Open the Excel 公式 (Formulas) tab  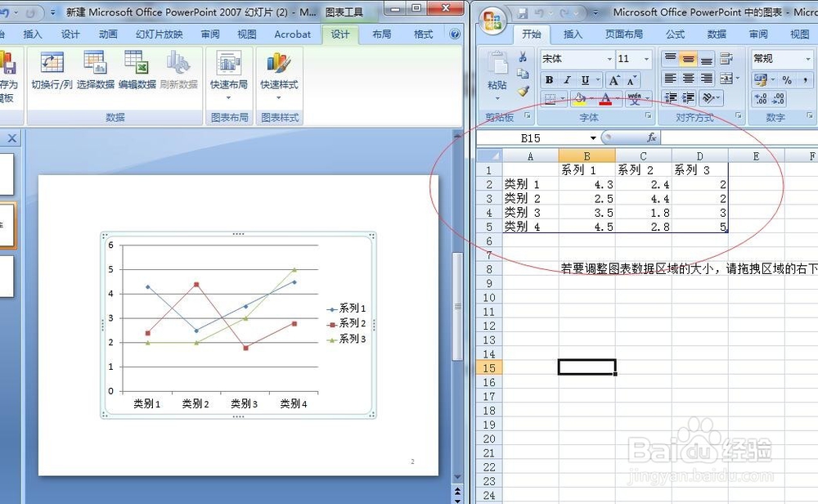[x=675, y=34]
